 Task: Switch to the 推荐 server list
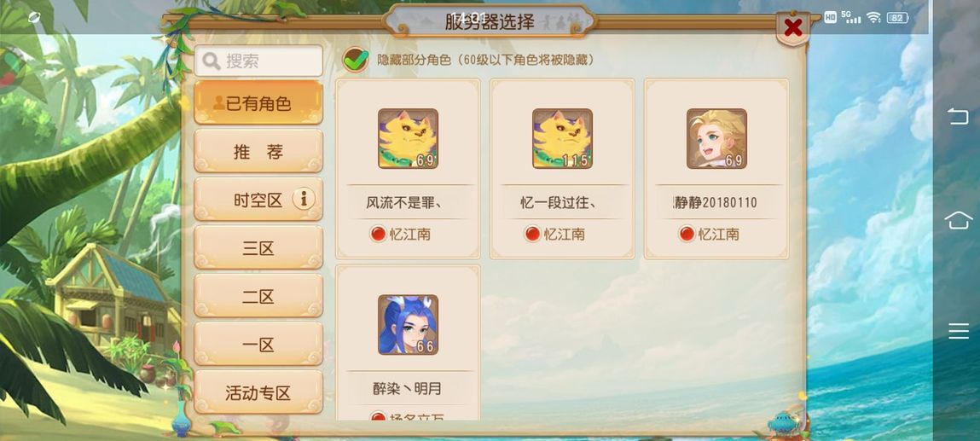(x=258, y=150)
